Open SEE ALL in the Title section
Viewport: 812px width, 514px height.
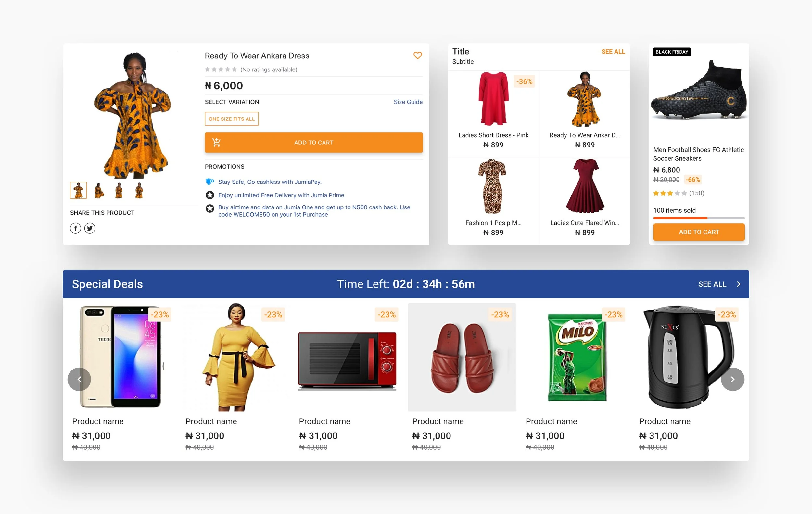(x=613, y=52)
